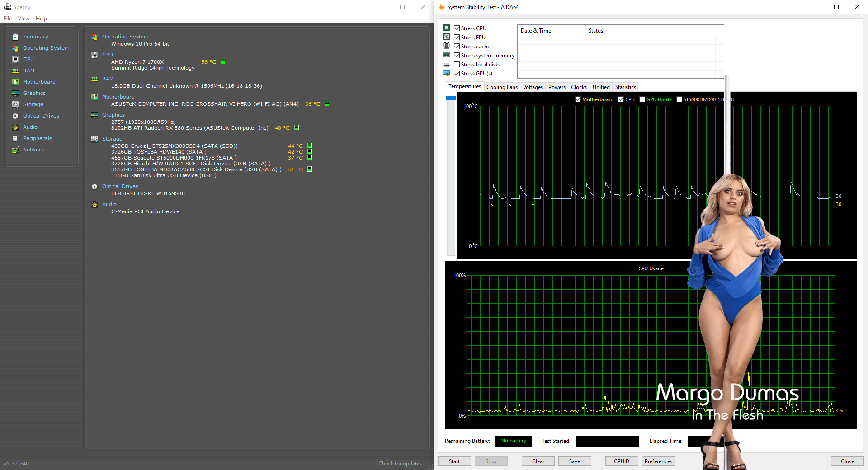Select the Storage drive icon in sidebar
868x470 pixels.
coord(15,104)
